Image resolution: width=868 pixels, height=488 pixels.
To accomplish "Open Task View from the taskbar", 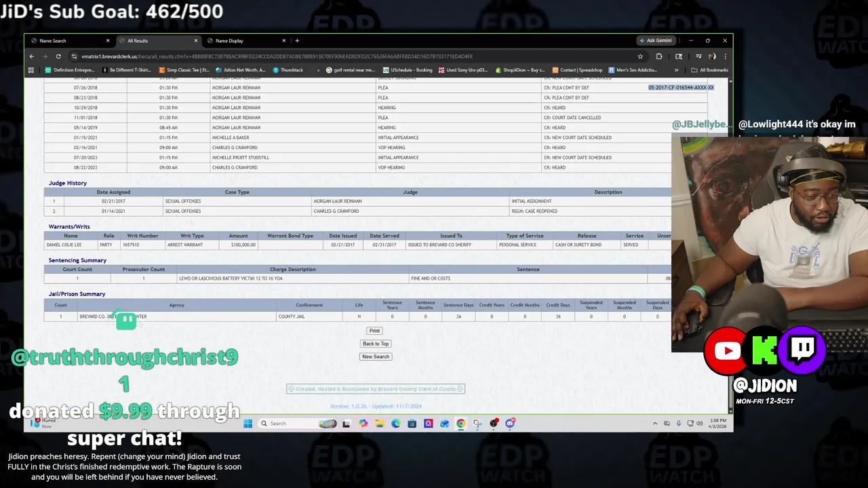I will [346, 424].
